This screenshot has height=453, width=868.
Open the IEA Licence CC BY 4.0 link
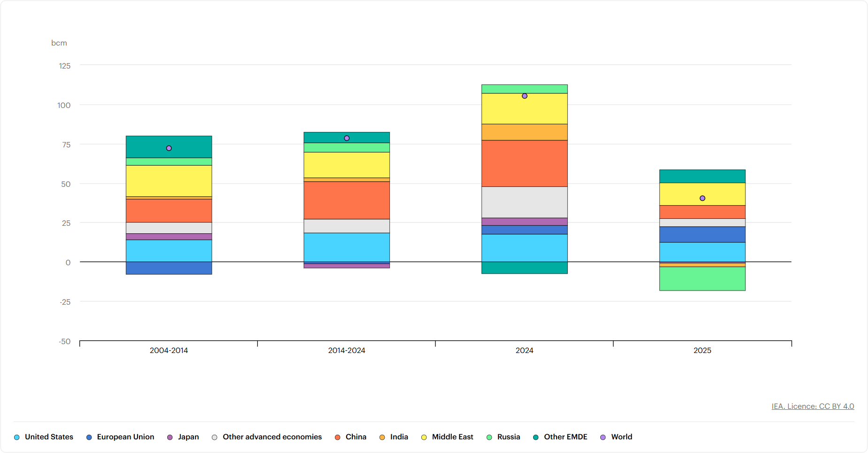[813, 407]
